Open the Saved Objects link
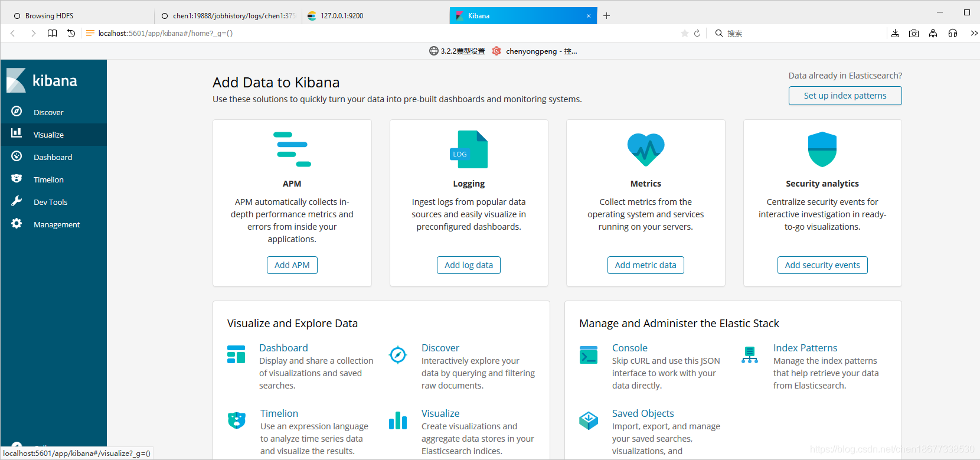This screenshot has height=460, width=980. coord(643,413)
